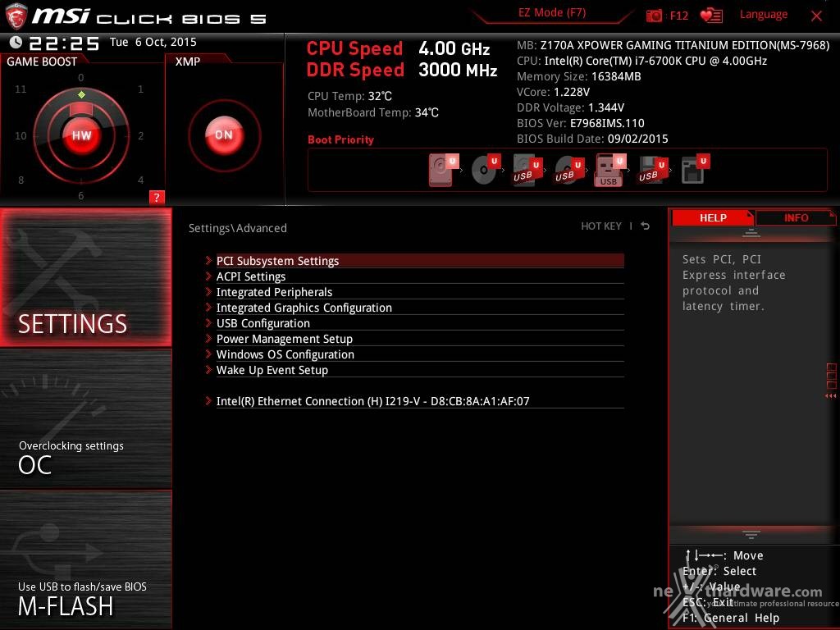Click the 22:25 system time
This screenshot has width=840, height=630.
point(64,43)
